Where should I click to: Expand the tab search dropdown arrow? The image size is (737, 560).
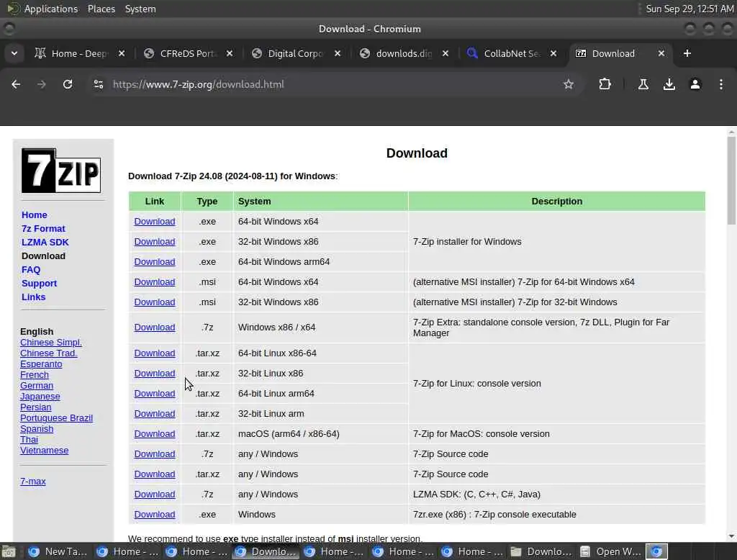point(14,53)
